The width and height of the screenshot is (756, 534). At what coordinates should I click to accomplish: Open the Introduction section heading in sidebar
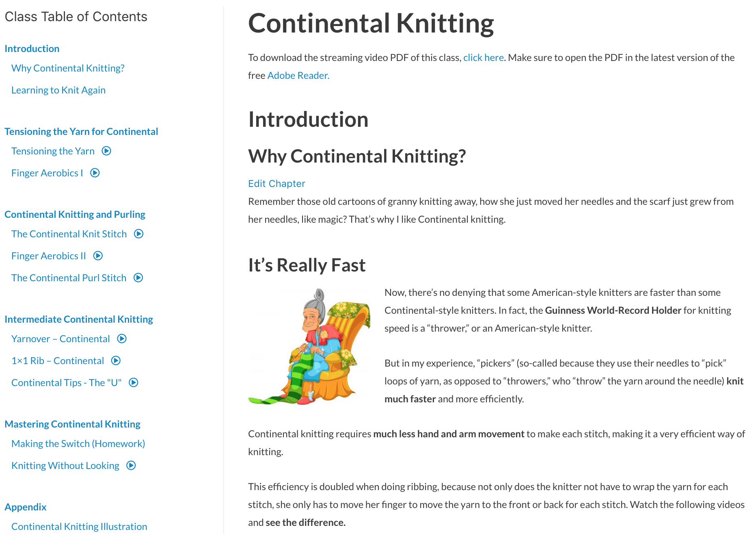[x=32, y=49]
